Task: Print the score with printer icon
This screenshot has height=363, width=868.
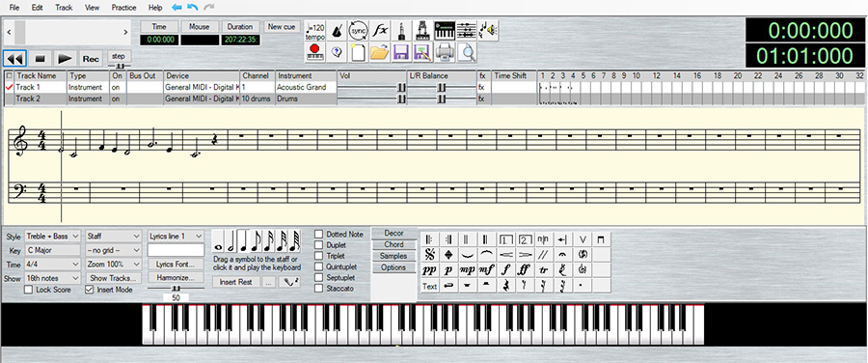Action: point(445,53)
